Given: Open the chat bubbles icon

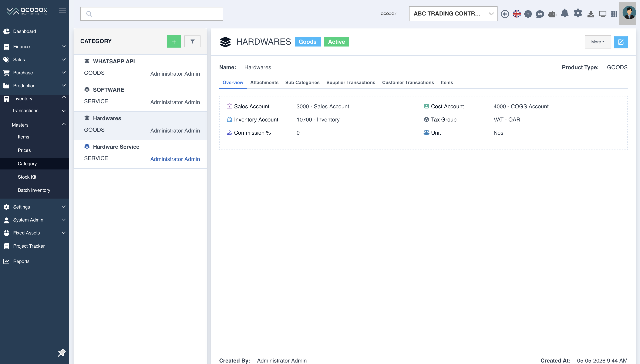Looking at the screenshot, I should click(x=540, y=14).
